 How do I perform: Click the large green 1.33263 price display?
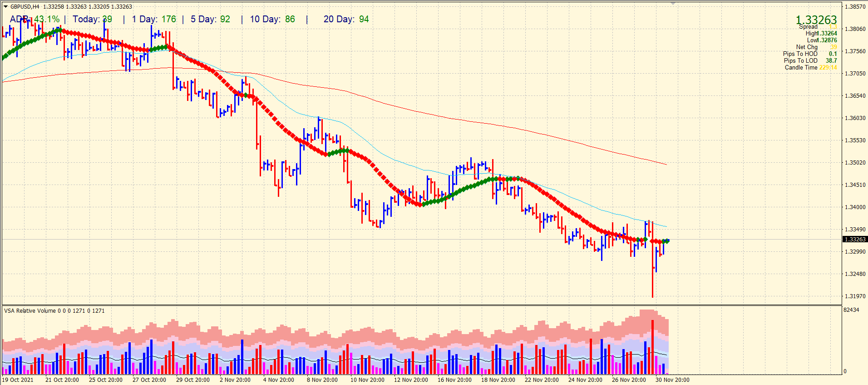(x=816, y=20)
